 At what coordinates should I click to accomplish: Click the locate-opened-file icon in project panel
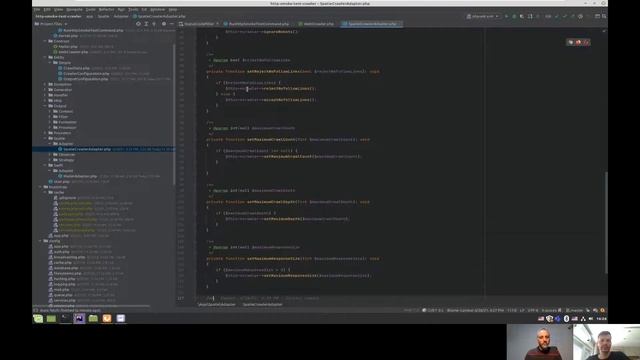138,24
